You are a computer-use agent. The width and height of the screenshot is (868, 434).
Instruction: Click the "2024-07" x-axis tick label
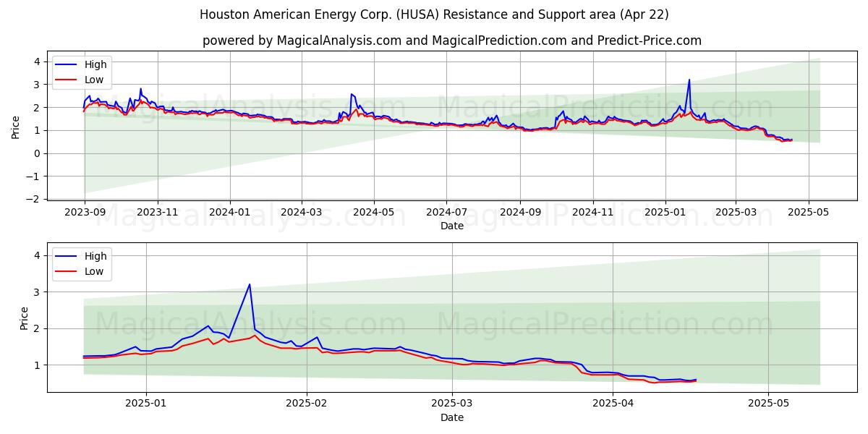(446, 212)
